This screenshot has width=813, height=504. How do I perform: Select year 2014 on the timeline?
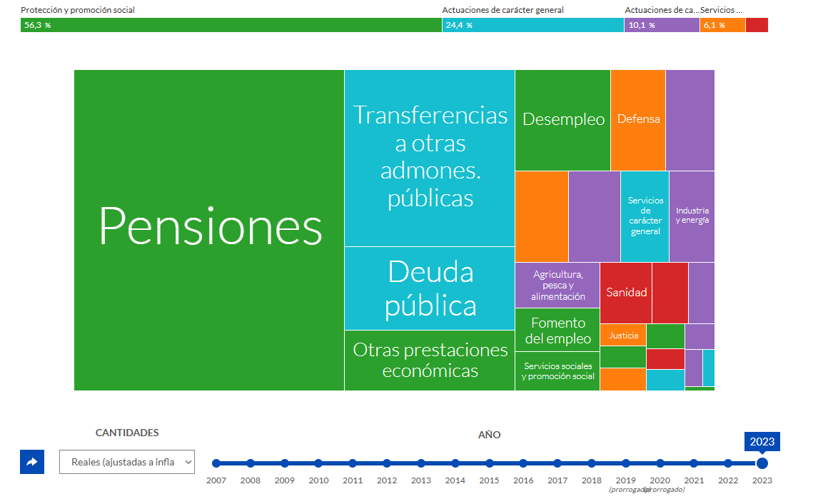pos(455,463)
